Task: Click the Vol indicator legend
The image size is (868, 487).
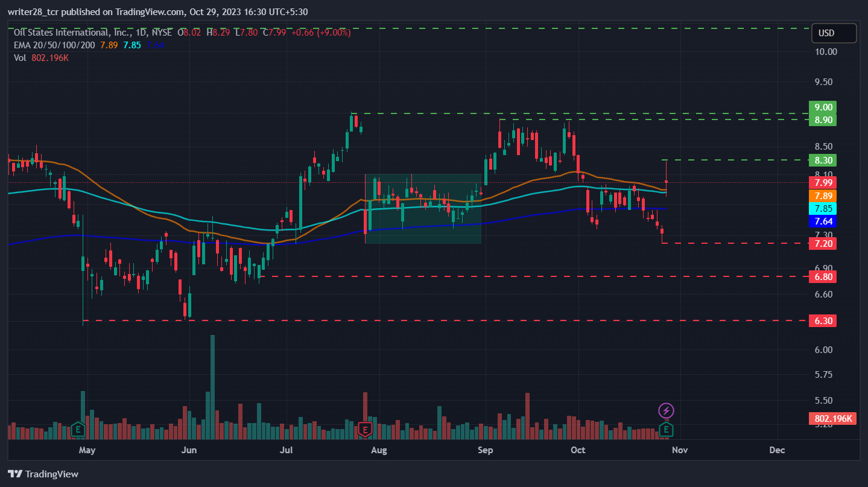Action: tap(20, 57)
